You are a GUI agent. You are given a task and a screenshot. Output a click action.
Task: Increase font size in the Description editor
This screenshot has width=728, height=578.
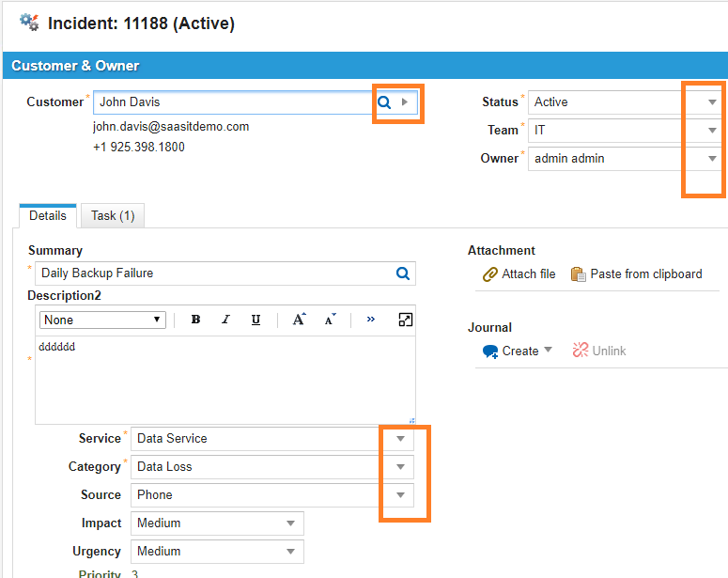pyautogui.click(x=299, y=320)
